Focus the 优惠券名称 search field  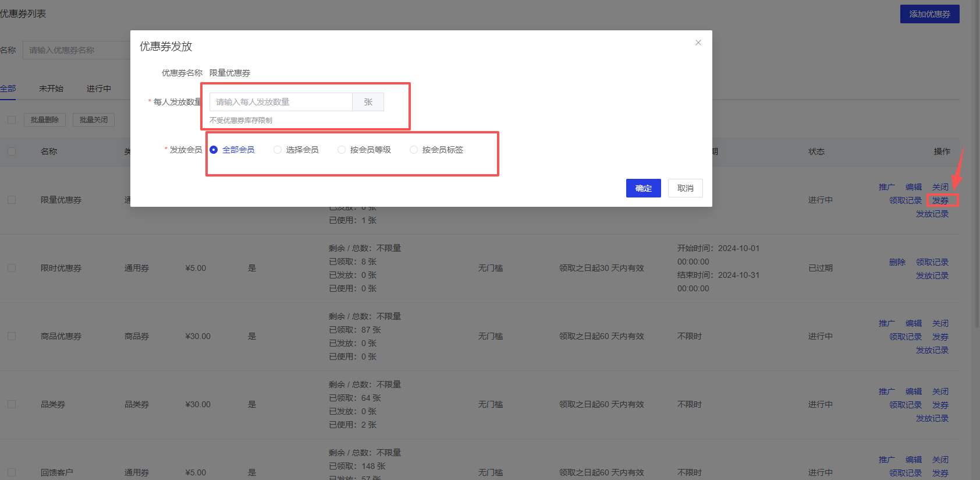[77, 50]
